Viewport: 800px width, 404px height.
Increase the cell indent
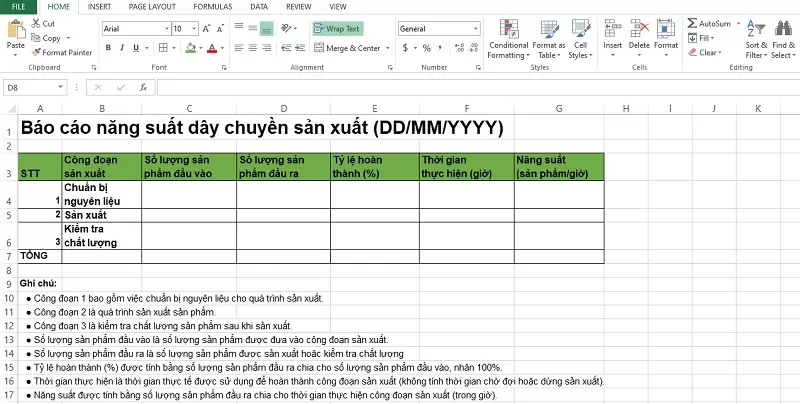coord(300,48)
